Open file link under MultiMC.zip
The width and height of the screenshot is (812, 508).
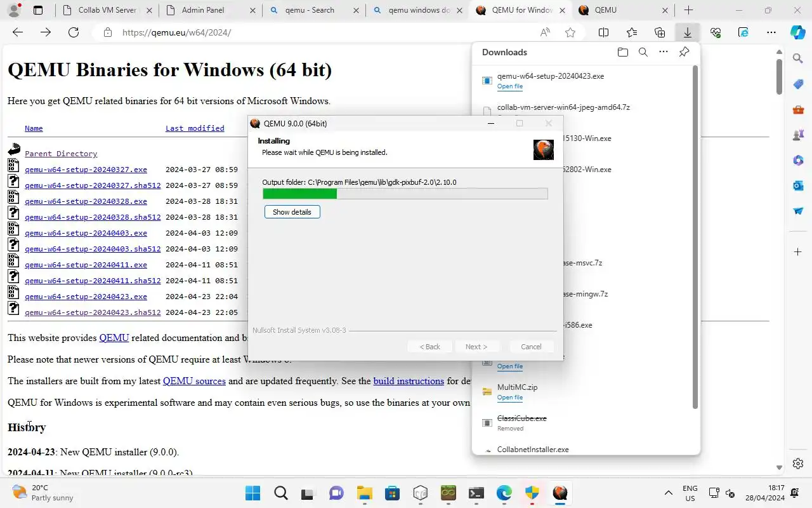point(509,398)
